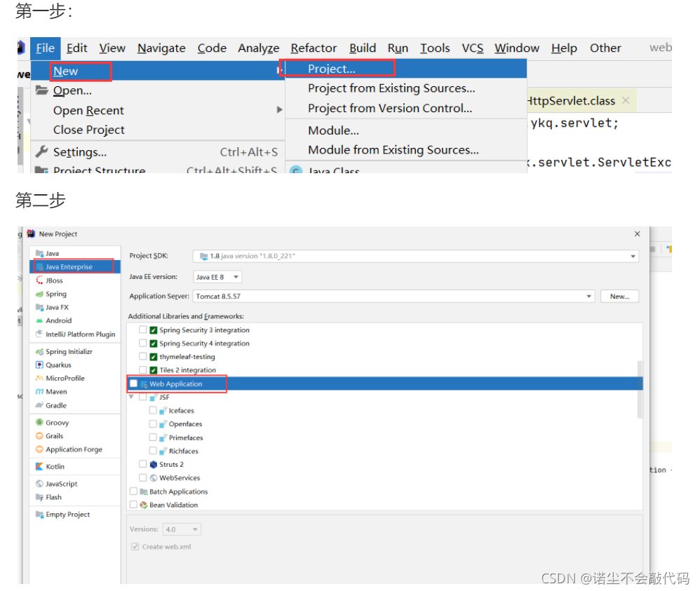The height and width of the screenshot is (591, 700).
Task: Select Quarkus icon
Action: click(40, 365)
